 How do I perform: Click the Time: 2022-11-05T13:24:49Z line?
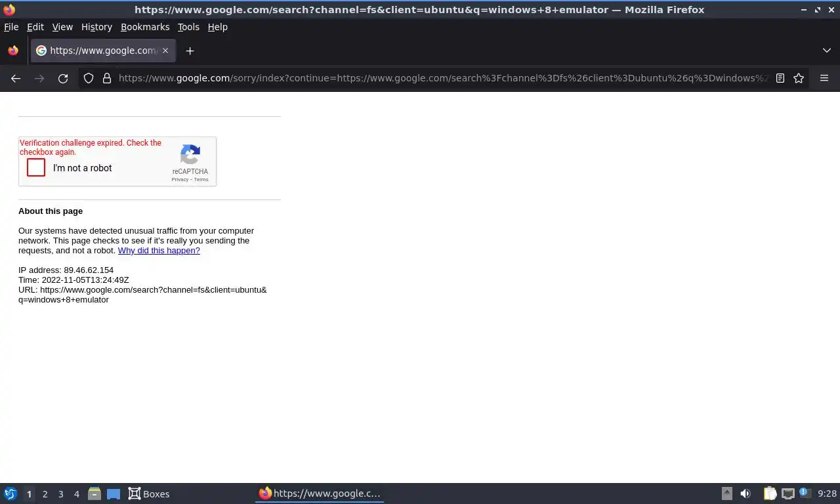[x=73, y=280]
